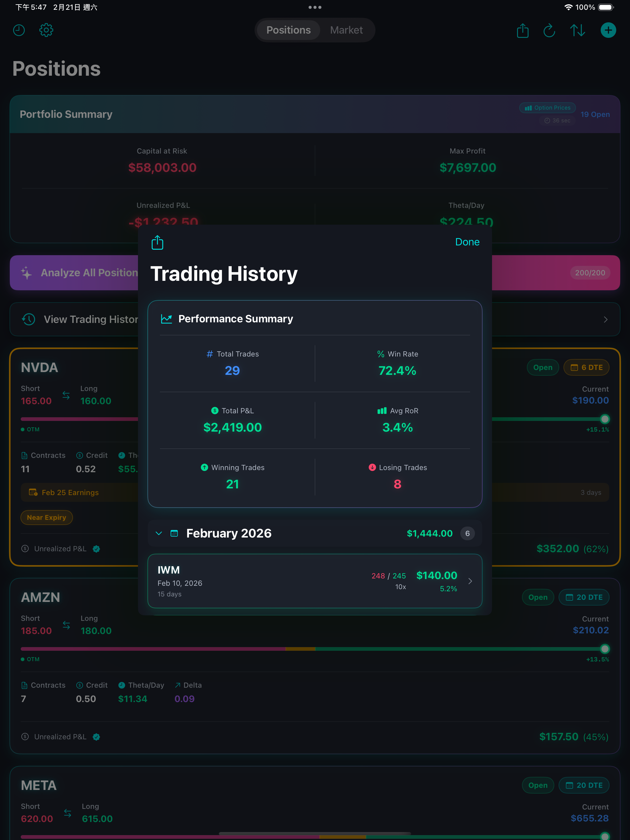Screen dimensions: 630x840
Task: Open the IWM Feb 10, 2026 trade card
Action: pos(315,581)
